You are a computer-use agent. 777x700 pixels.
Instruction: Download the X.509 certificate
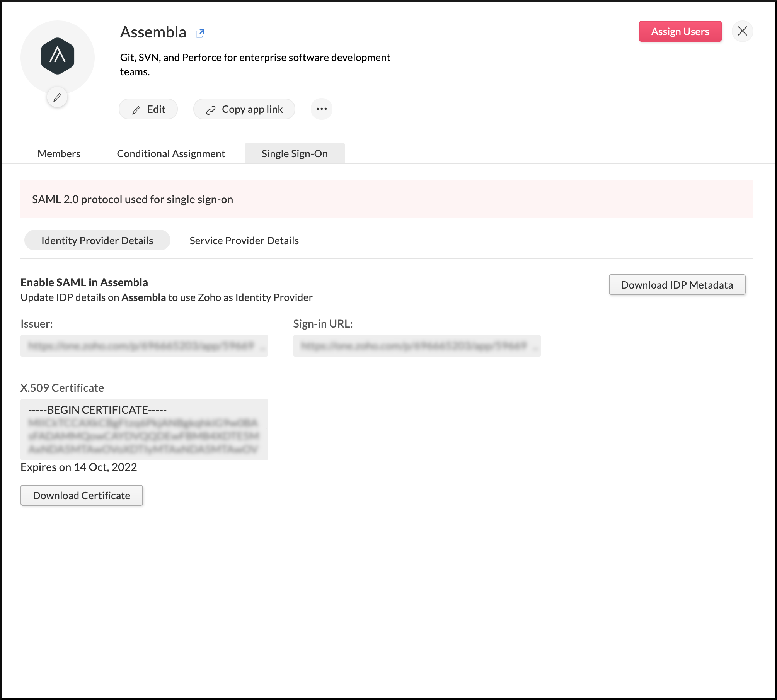click(x=82, y=495)
